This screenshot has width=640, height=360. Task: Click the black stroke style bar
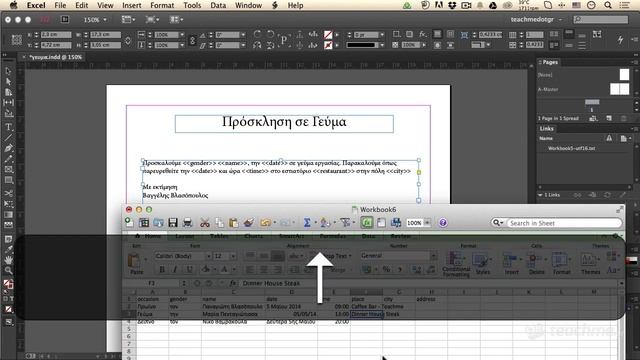coord(361,45)
